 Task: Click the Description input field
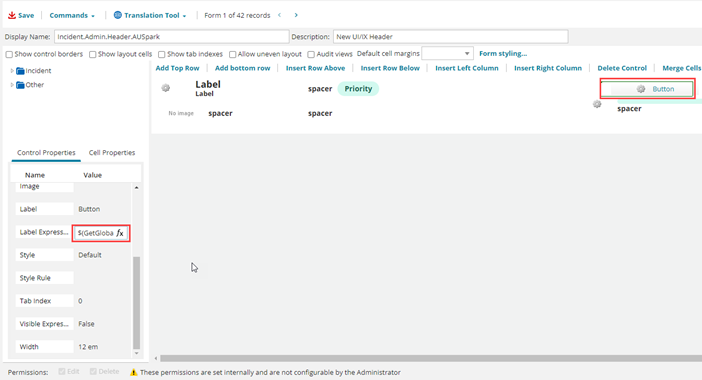coord(450,37)
